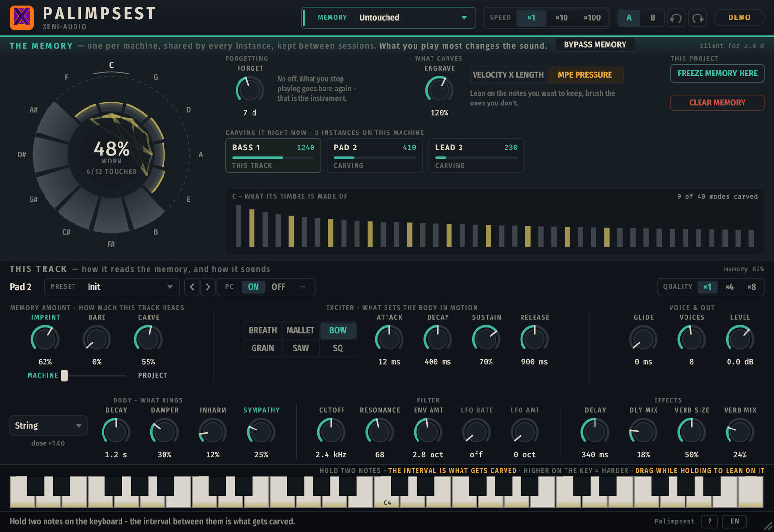The image size is (774, 532).
Task: Click the exciter SUSTAIN knob
Action: coord(486,338)
